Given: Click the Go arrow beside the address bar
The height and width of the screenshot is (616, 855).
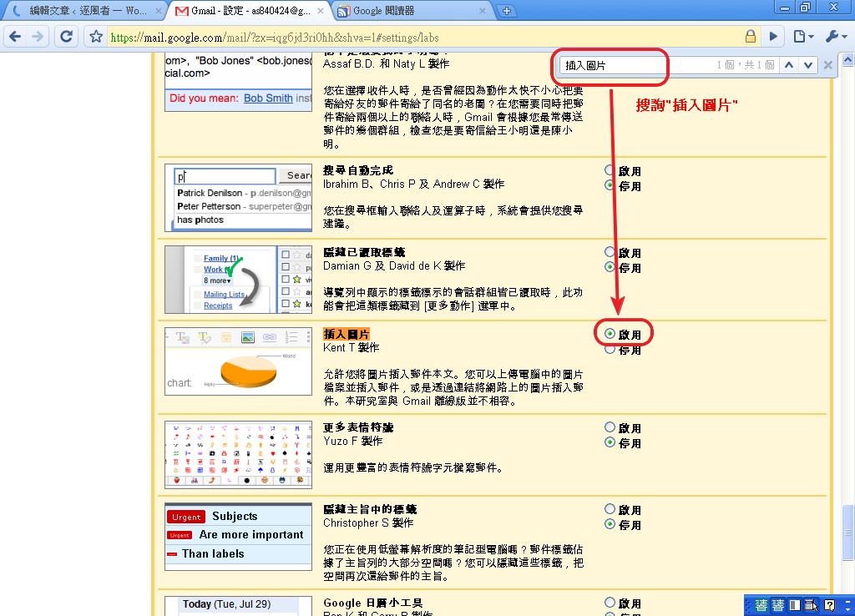Looking at the screenshot, I should (x=773, y=37).
